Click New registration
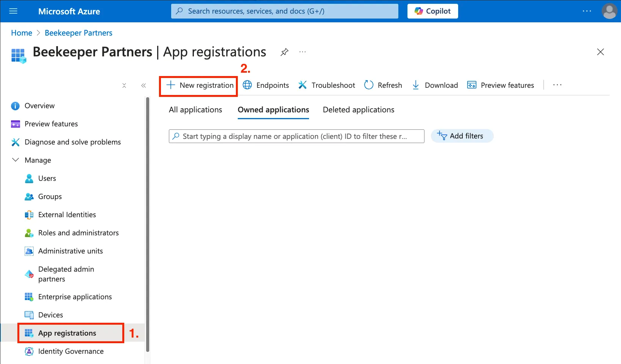The height and width of the screenshot is (364, 621). pyautogui.click(x=200, y=85)
